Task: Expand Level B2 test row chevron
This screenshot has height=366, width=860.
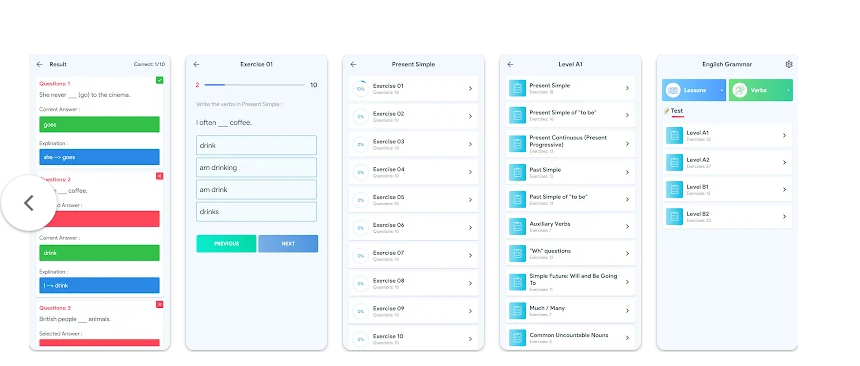Action: (x=784, y=216)
